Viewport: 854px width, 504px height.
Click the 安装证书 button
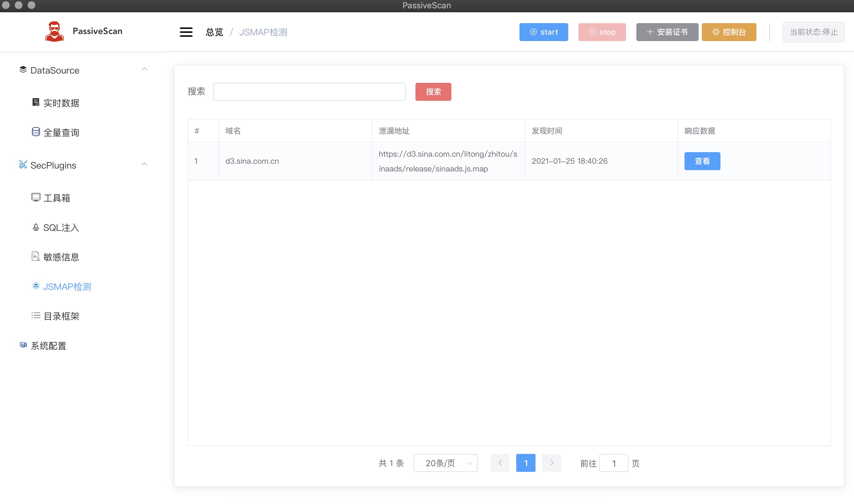(667, 32)
